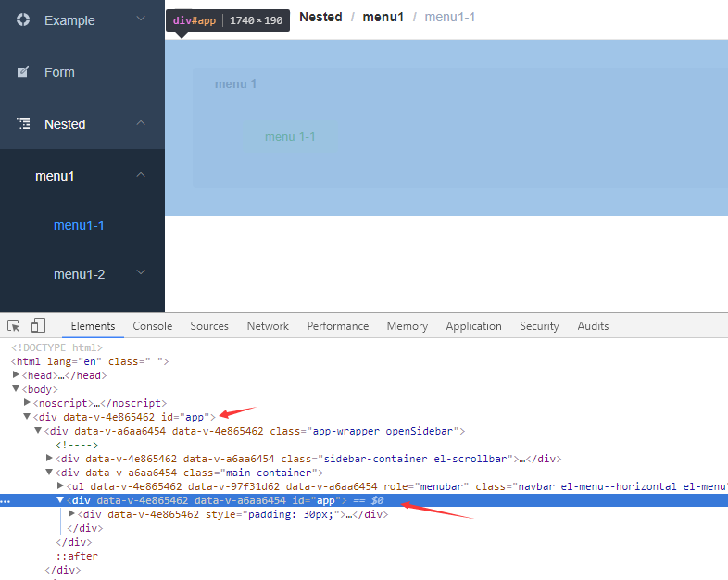Switch to the Sources tab
Screen dimensions: 728x580
tap(209, 326)
